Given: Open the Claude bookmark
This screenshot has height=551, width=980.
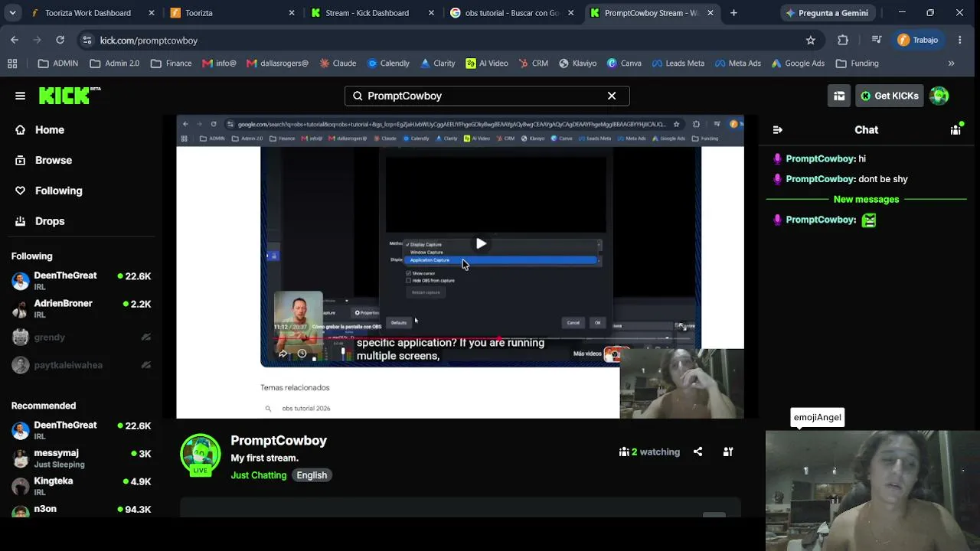Looking at the screenshot, I should [338, 64].
